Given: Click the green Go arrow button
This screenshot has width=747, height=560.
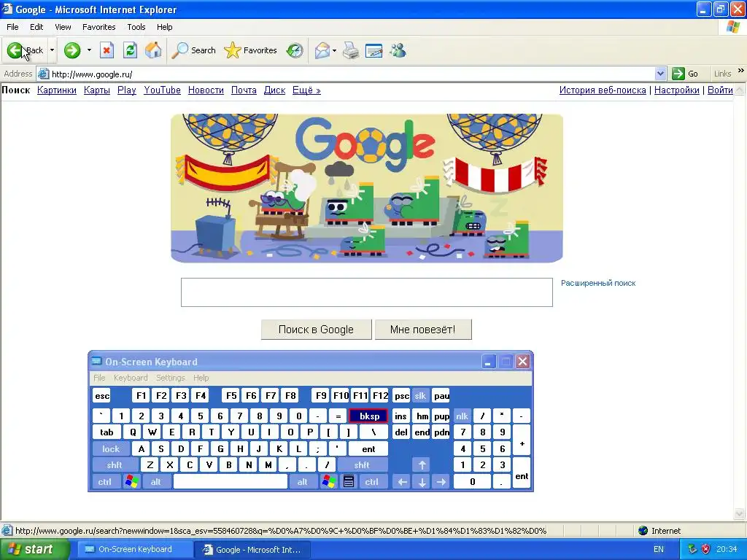Looking at the screenshot, I should pyautogui.click(x=678, y=74).
